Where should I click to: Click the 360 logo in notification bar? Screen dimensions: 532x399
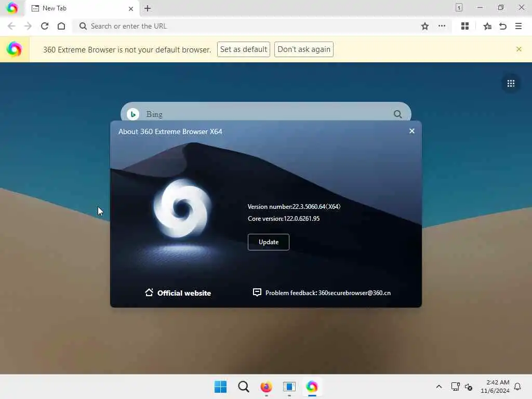click(14, 49)
